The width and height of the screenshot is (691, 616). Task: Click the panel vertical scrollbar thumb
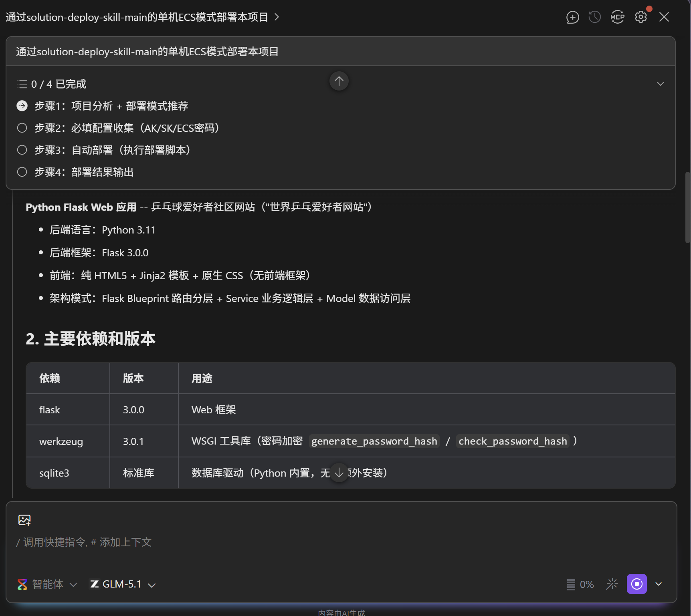pos(688,207)
